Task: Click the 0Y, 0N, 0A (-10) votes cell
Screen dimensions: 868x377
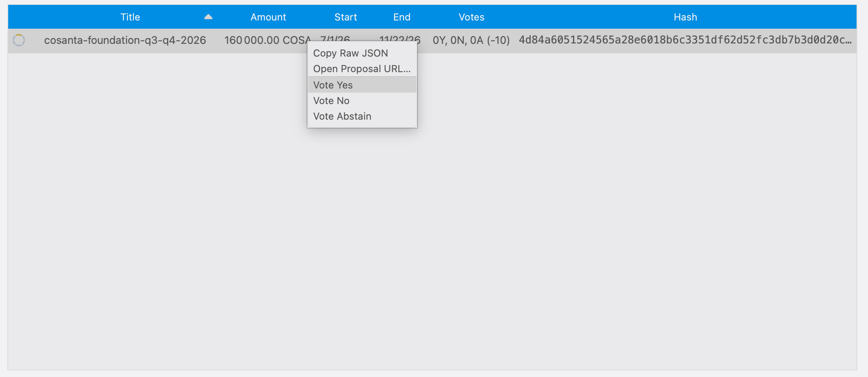Action: 471,40
